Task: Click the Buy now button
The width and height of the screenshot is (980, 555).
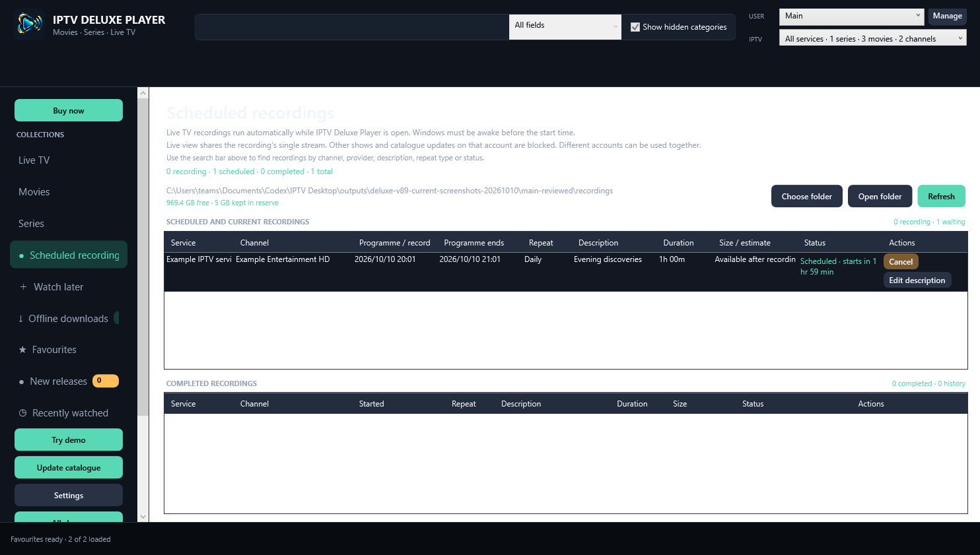Action: [x=69, y=110]
